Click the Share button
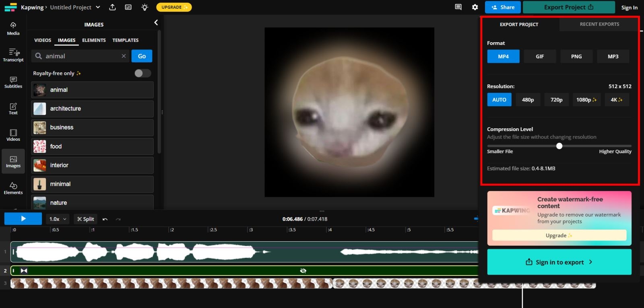 pyautogui.click(x=503, y=7)
